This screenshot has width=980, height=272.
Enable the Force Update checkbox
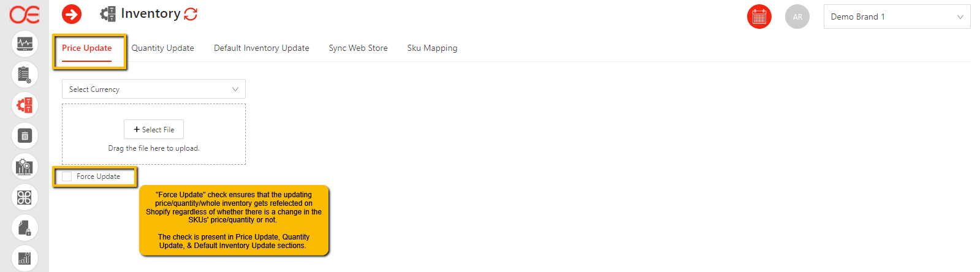click(67, 176)
